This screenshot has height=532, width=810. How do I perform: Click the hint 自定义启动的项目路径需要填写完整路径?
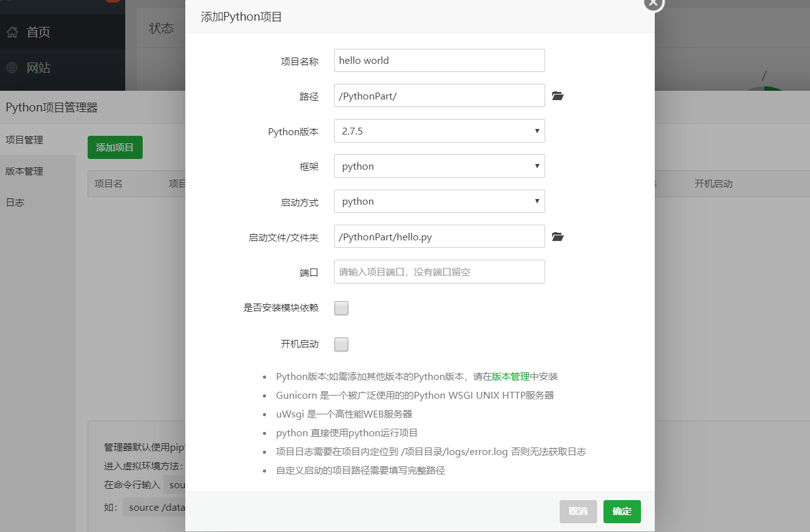tap(361, 471)
